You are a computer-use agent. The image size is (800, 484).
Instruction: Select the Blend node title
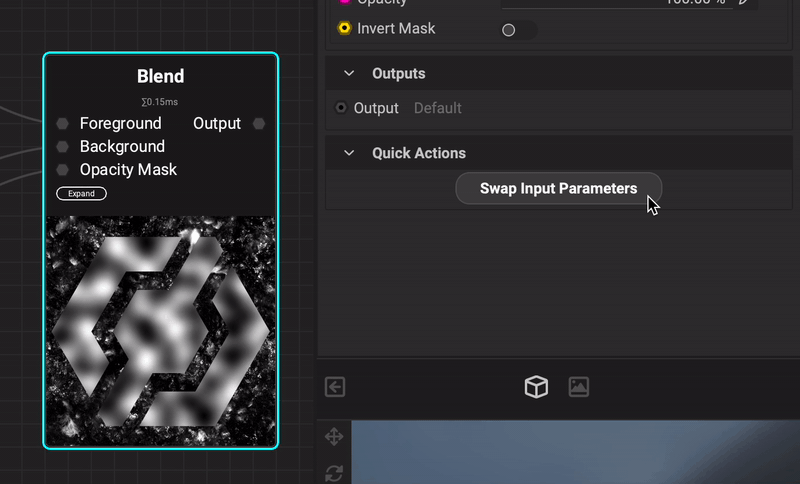click(x=161, y=76)
